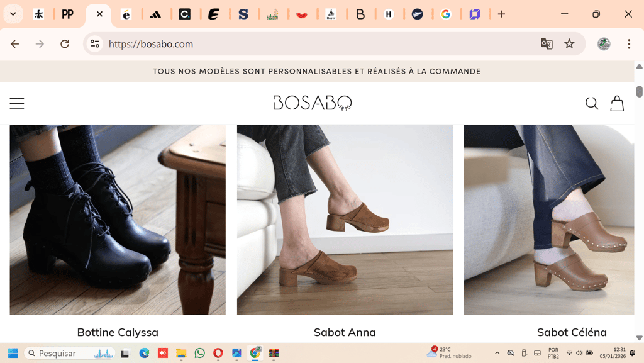The width and height of the screenshot is (644, 363).
Task: Switch to the PP tab
Action: tap(67, 14)
